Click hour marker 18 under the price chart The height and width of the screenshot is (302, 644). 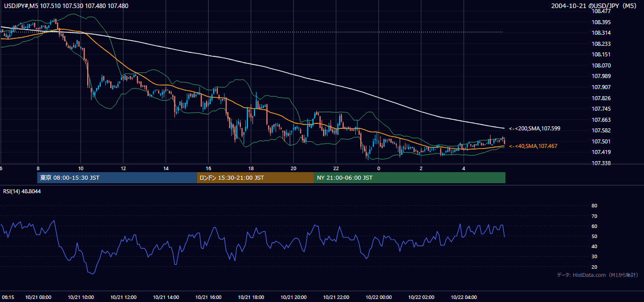click(x=251, y=168)
